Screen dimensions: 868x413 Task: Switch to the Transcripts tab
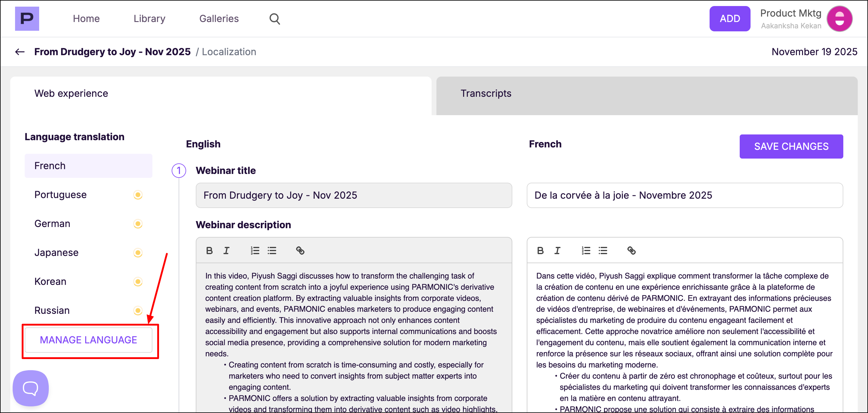point(486,93)
